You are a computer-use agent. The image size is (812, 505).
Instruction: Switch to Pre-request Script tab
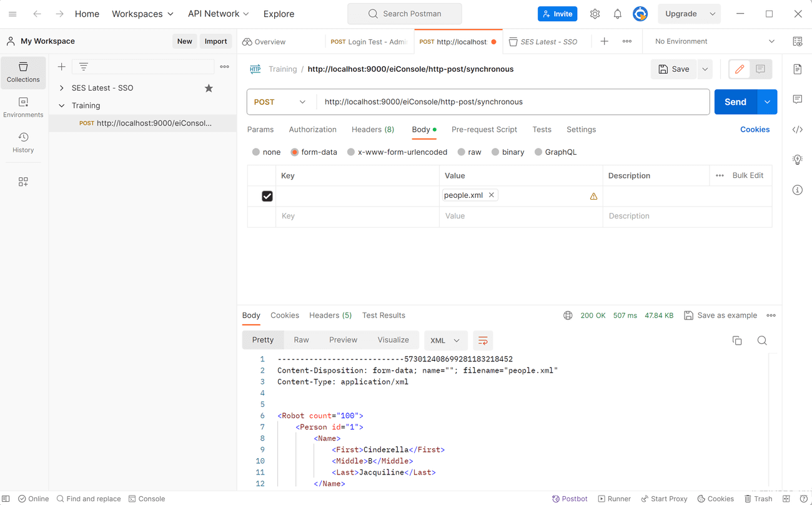pyautogui.click(x=484, y=130)
